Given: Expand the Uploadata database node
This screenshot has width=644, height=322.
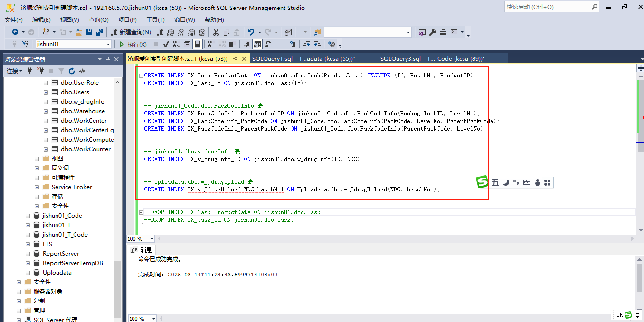Looking at the screenshot, I should click(x=28, y=272).
